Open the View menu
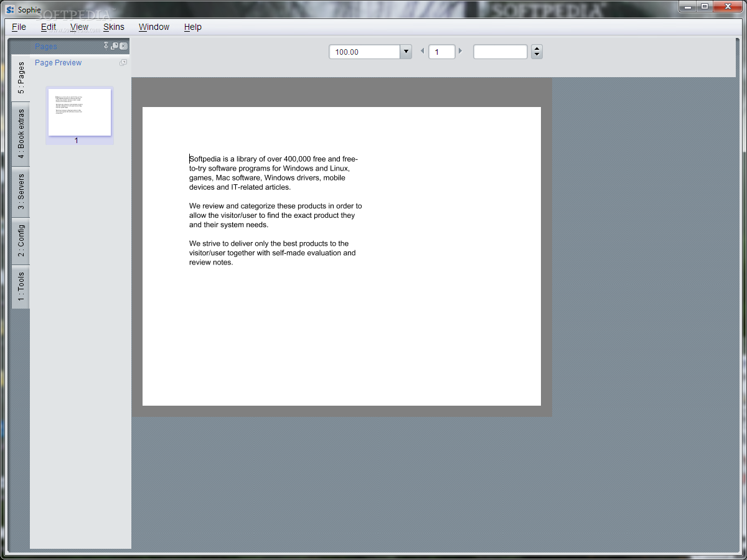The height and width of the screenshot is (560, 747). pyautogui.click(x=79, y=27)
